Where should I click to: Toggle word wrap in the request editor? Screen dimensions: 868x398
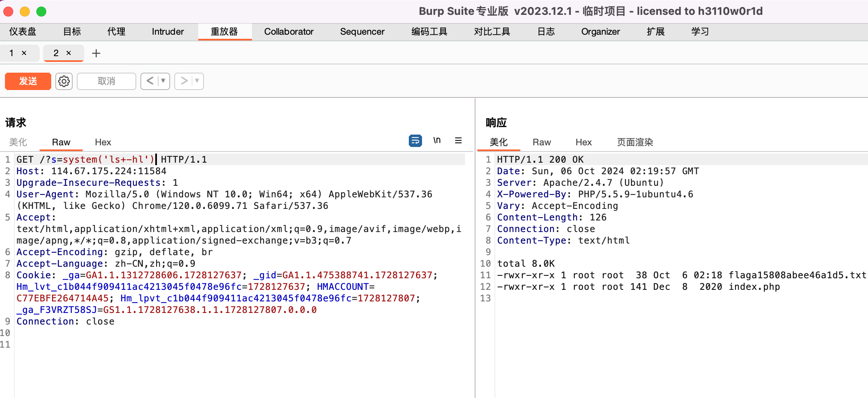tap(415, 140)
